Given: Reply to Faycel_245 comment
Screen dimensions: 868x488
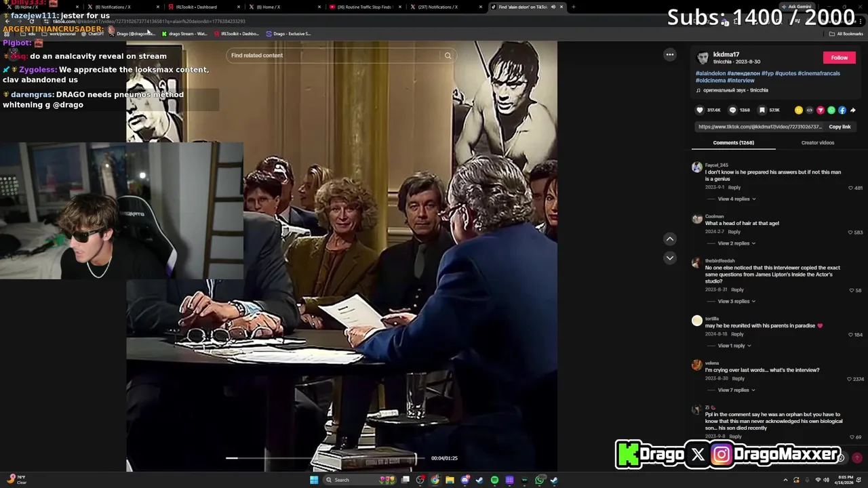Looking at the screenshot, I should pos(734,188).
